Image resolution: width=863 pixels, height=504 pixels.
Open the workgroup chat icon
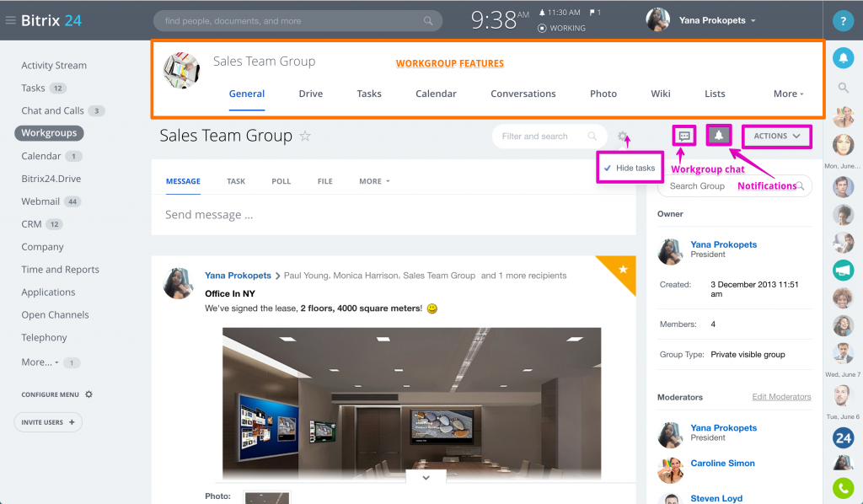[x=684, y=136]
